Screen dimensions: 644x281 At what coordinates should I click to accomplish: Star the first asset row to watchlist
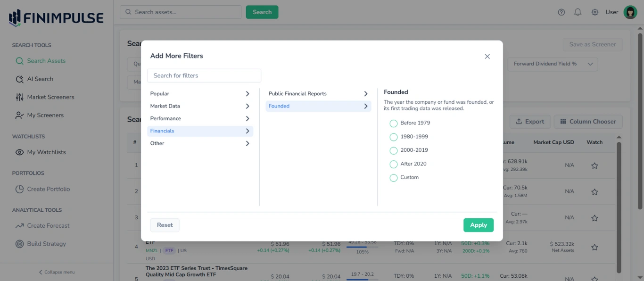(594, 165)
